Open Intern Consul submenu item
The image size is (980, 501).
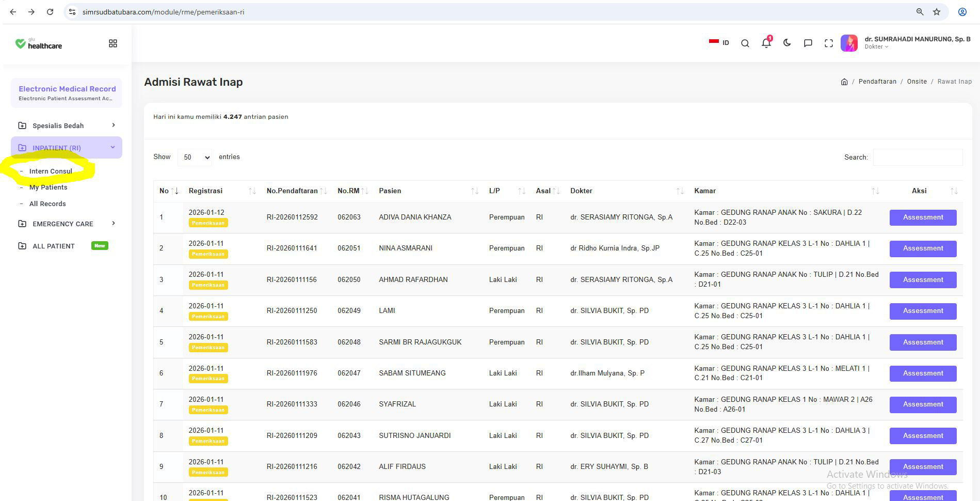pyautogui.click(x=51, y=171)
